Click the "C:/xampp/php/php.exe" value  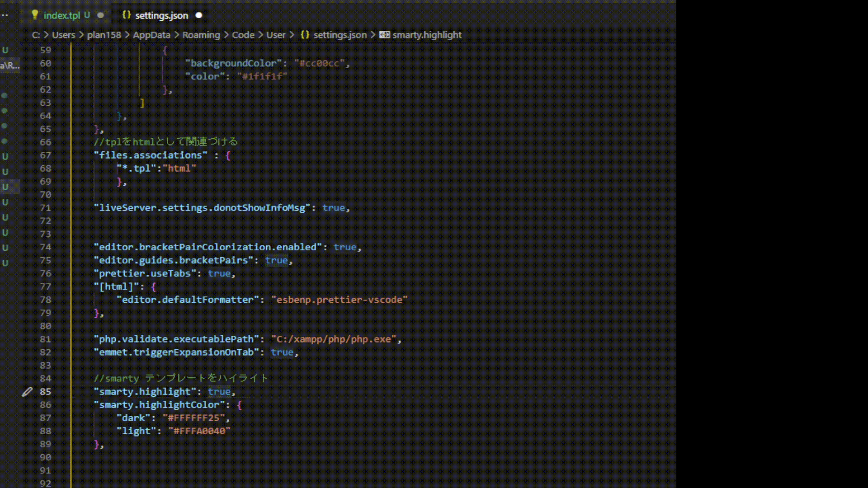(334, 339)
